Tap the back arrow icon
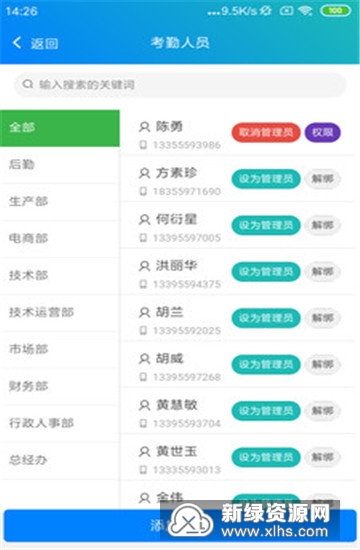Screen dimensions: 360x550 pyautogui.click(x=17, y=43)
